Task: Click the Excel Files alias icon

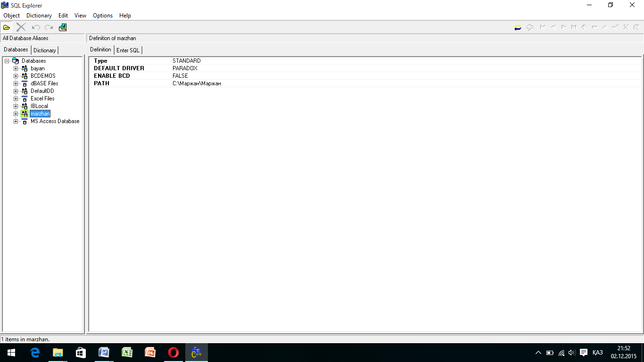Action: (x=25, y=99)
